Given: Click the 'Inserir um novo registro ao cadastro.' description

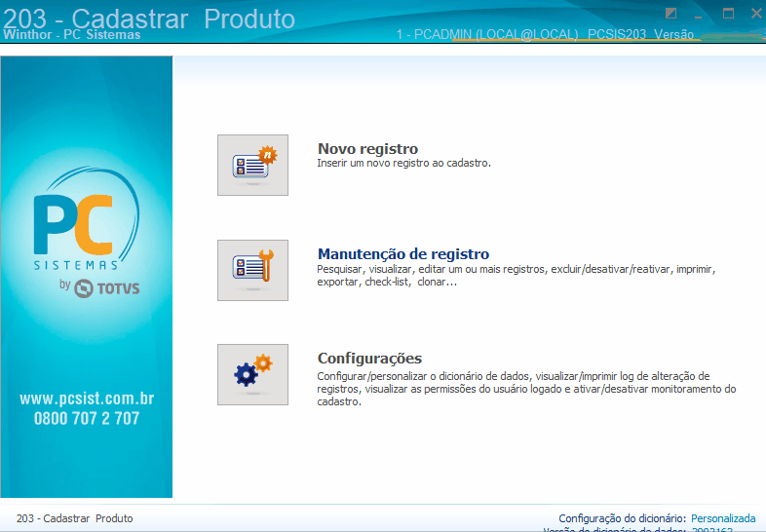Looking at the screenshot, I should (x=404, y=163).
